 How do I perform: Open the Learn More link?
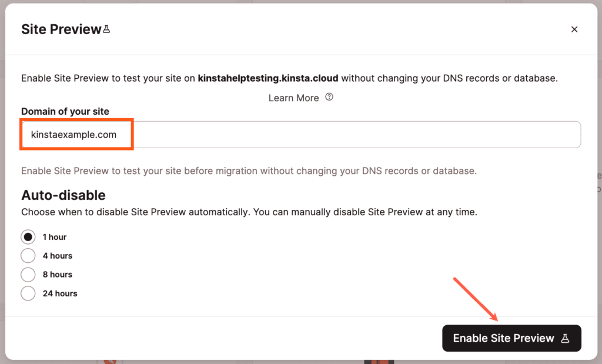(293, 98)
